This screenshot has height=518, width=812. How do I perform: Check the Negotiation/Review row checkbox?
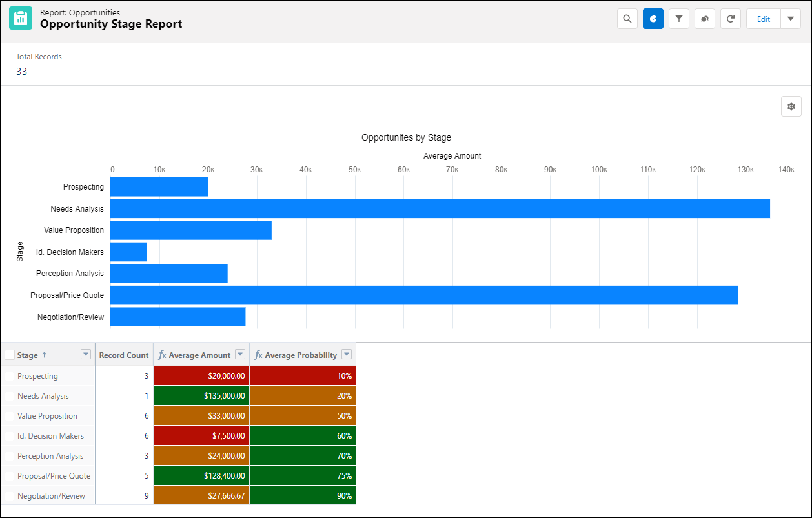tap(9, 496)
